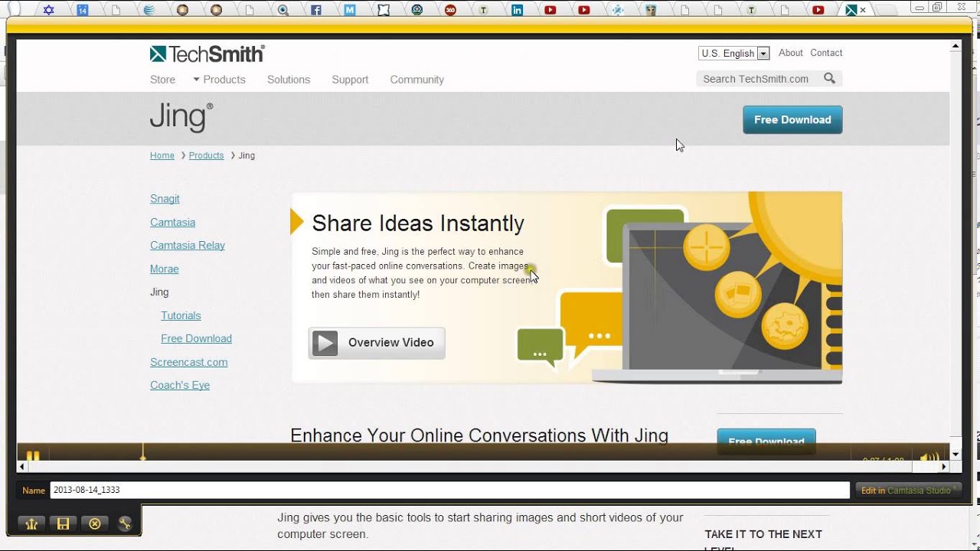Switch to the AT&T globe browser tab

pyautogui.click(x=149, y=10)
